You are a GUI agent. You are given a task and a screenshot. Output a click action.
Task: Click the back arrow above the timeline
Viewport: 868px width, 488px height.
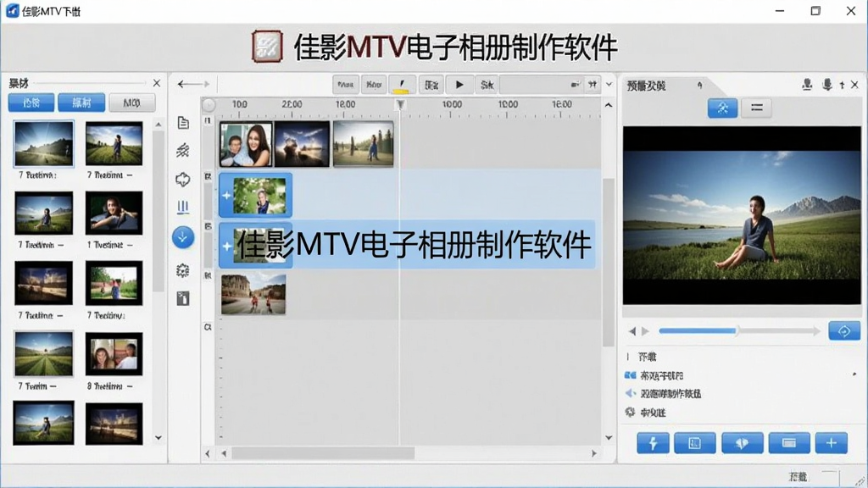coord(186,84)
